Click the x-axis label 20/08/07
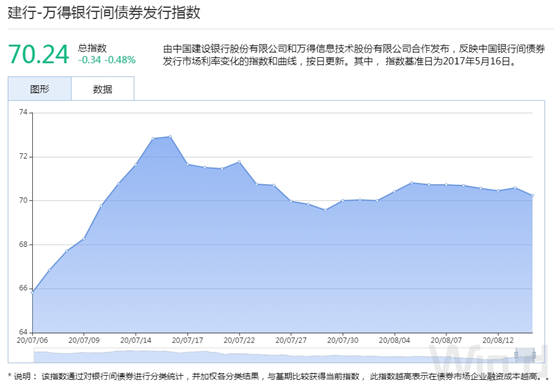The height and width of the screenshot is (384, 554). (446, 341)
